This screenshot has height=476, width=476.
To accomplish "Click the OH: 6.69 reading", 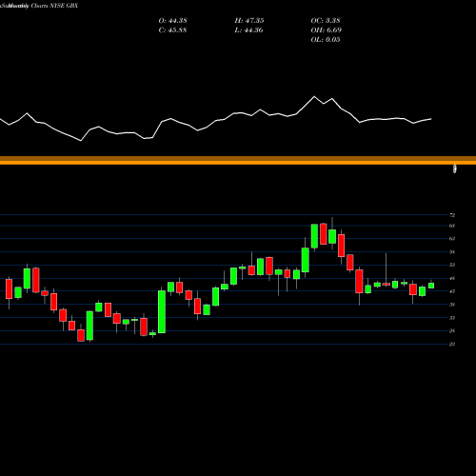I will (x=327, y=30).
